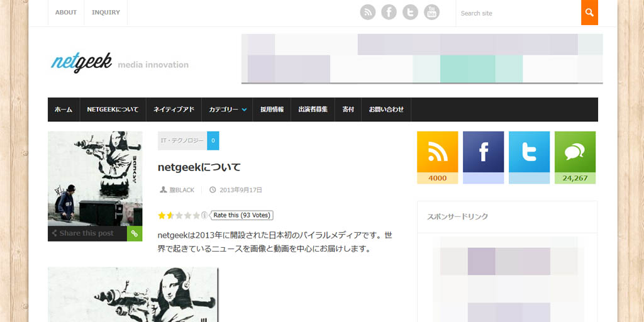644x322 pixels.
Task: Open the gray Twitter icon in header
Action: pyautogui.click(x=410, y=13)
